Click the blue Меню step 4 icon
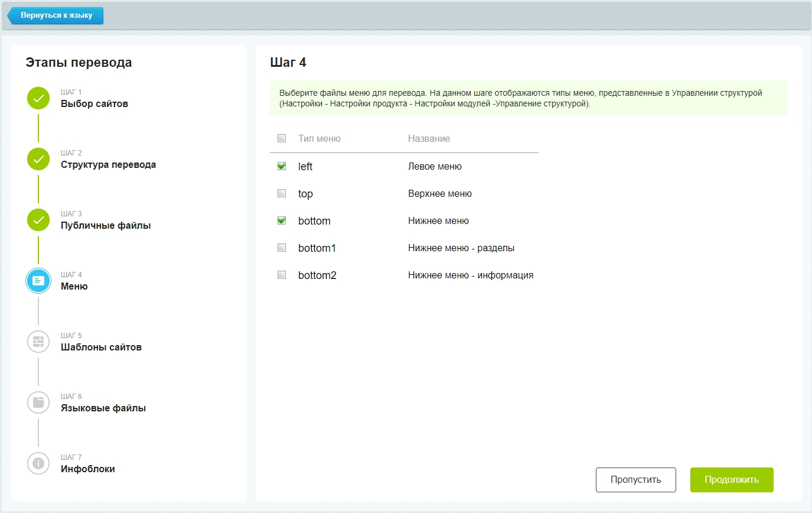Screen dimensions: 812x513 click(38, 281)
